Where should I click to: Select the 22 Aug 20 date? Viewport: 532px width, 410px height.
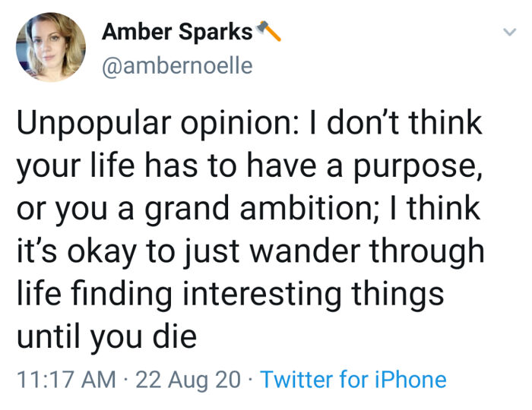188,379
